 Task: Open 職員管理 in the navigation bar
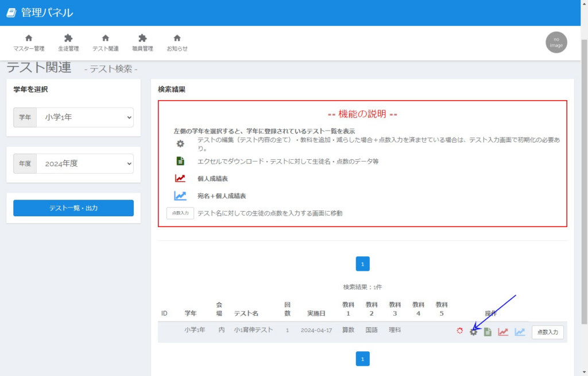point(142,43)
